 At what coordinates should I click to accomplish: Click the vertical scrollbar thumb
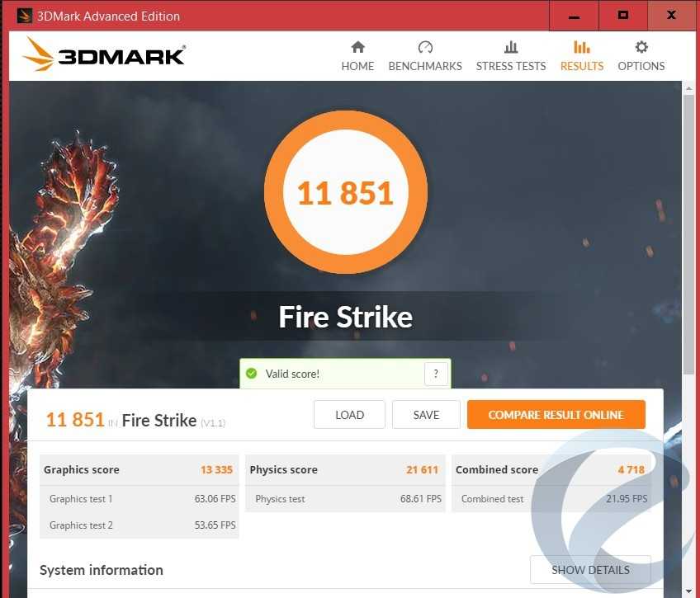[x=688, y=231]
